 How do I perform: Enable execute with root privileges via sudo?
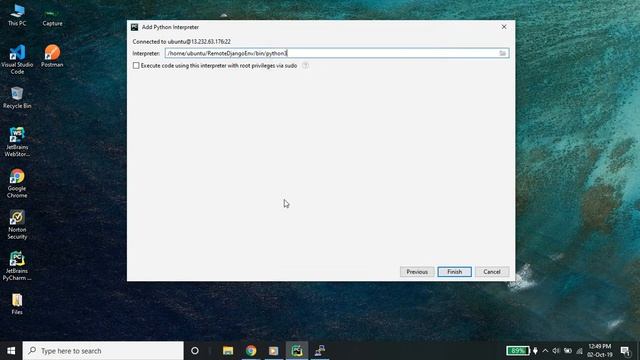point(136,65)
